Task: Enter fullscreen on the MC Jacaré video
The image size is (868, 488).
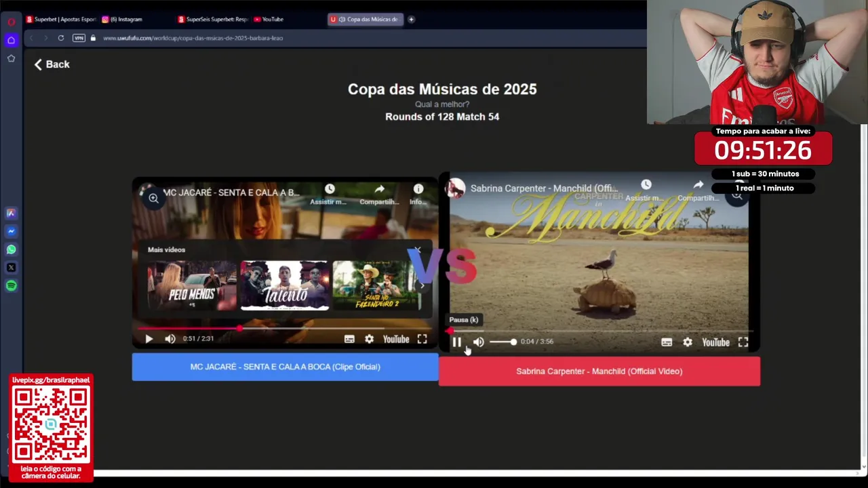Action: 422,339
